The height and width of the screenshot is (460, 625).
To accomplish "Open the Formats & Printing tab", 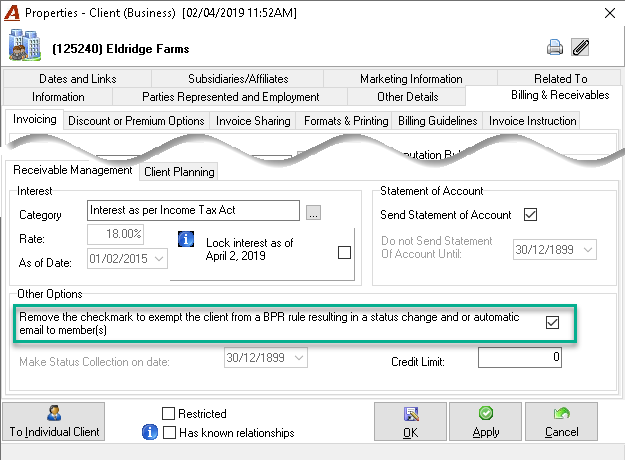I will pyautogui.click(x=346, y=121).
